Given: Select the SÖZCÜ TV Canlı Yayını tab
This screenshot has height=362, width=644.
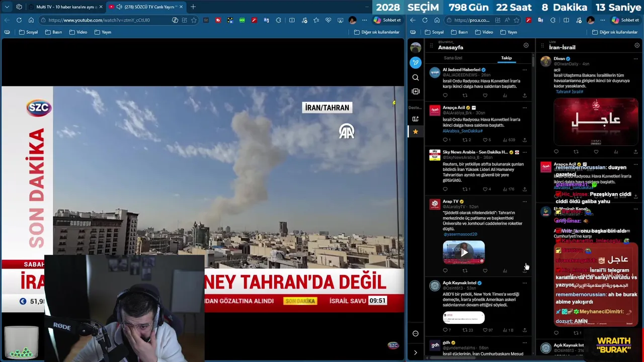Looking at the screenshot, I should point(146,7).
